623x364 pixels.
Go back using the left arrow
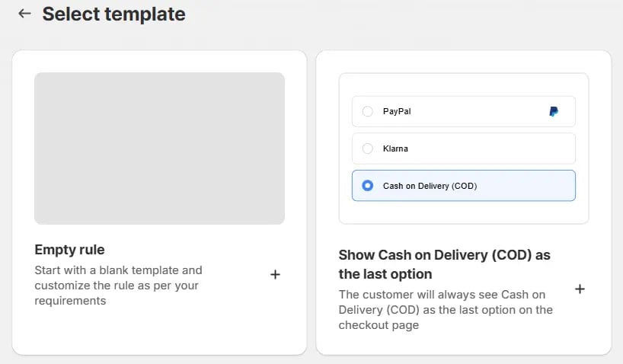[24, 14]
